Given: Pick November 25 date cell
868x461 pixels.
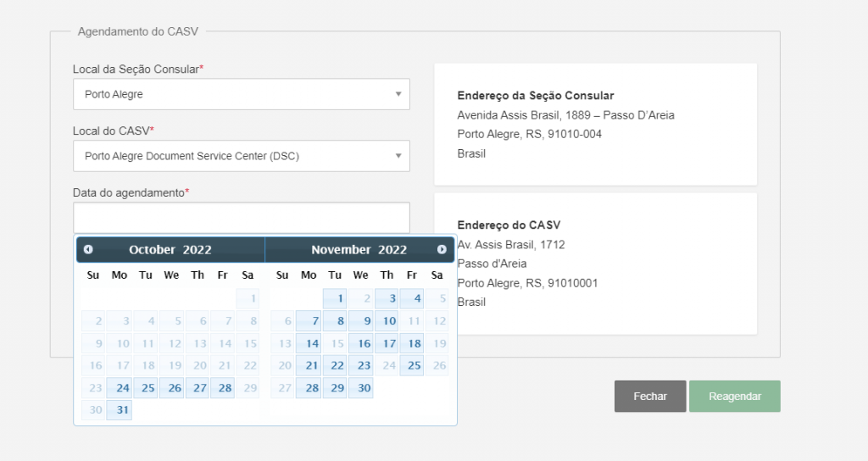Looking at the screenshot, I should tap(412, 366).
